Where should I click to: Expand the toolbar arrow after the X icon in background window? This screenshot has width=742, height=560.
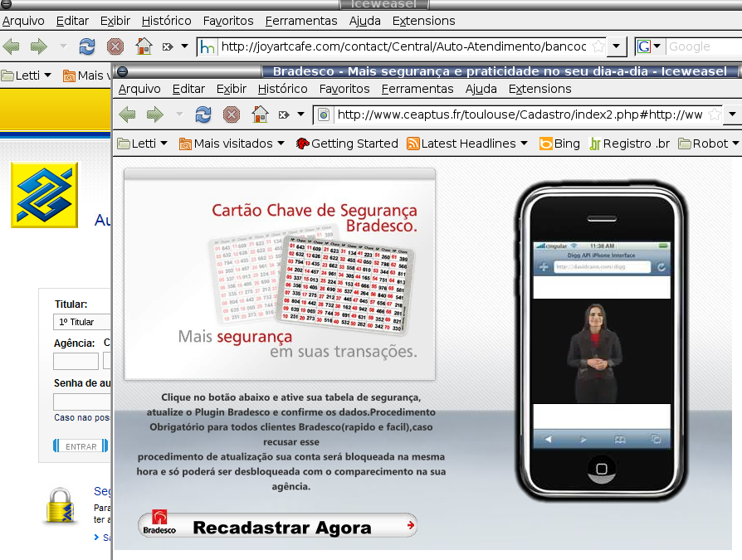pyautogui.click(x=184, y=46)
